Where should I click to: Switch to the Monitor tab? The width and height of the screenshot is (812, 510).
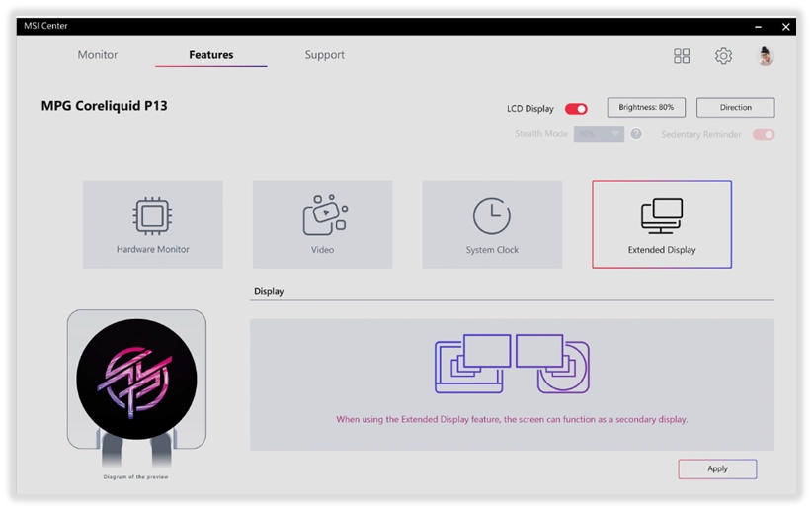coord(98,55)
